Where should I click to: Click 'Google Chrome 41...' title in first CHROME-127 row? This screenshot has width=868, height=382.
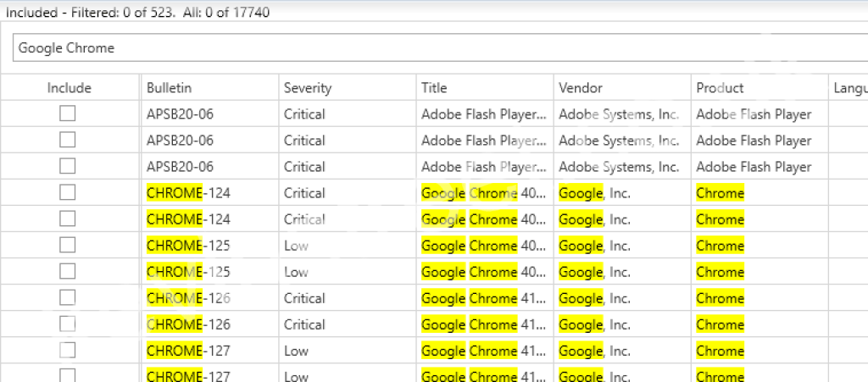[x=484, y=351]
